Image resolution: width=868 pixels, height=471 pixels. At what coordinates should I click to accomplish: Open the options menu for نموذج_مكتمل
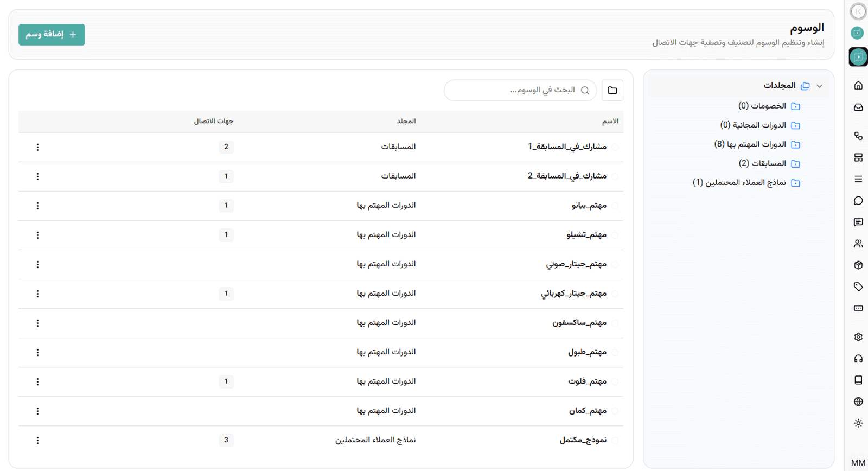click(x=37, y=440)
